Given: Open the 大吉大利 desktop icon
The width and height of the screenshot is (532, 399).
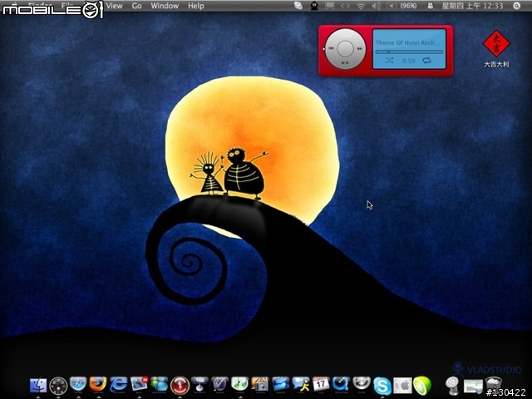Looking at the screenshot, I should point(496,49).
